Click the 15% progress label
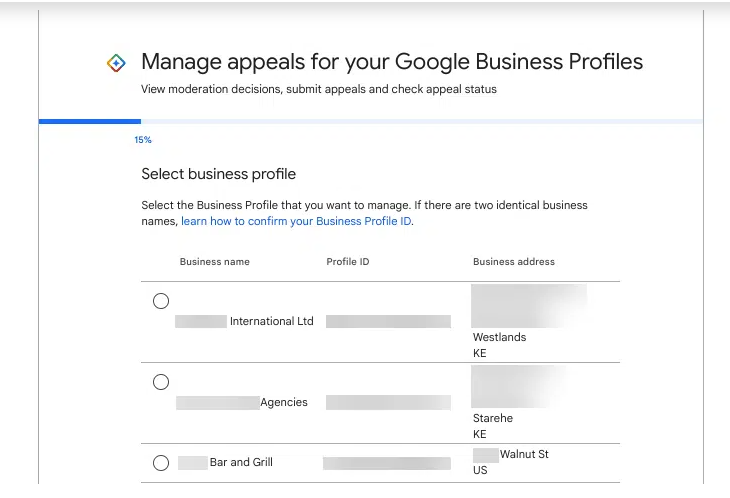Image resolution: width=730 pixels, height=498 pixels. click(x=143, y=140)
